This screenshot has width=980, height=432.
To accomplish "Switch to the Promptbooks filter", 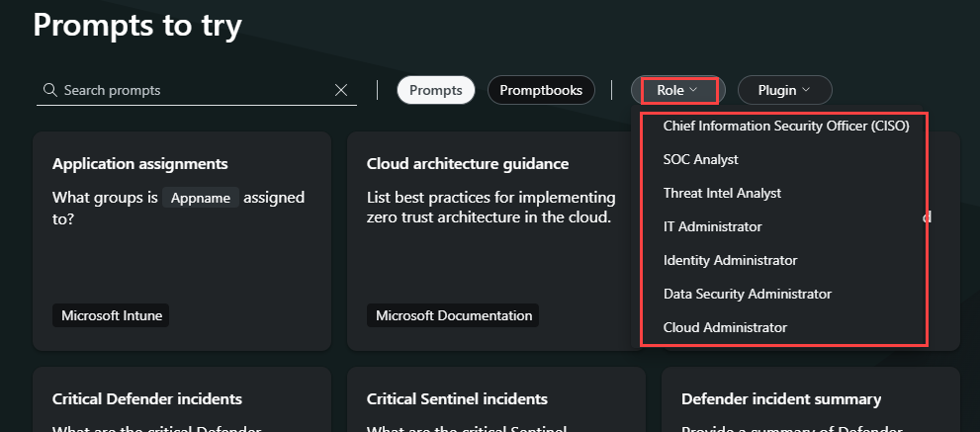I will pyautogui.click(x=541, y=90).
